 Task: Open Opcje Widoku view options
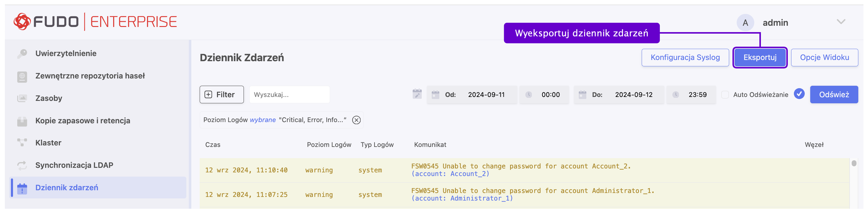tap(824, 58)
